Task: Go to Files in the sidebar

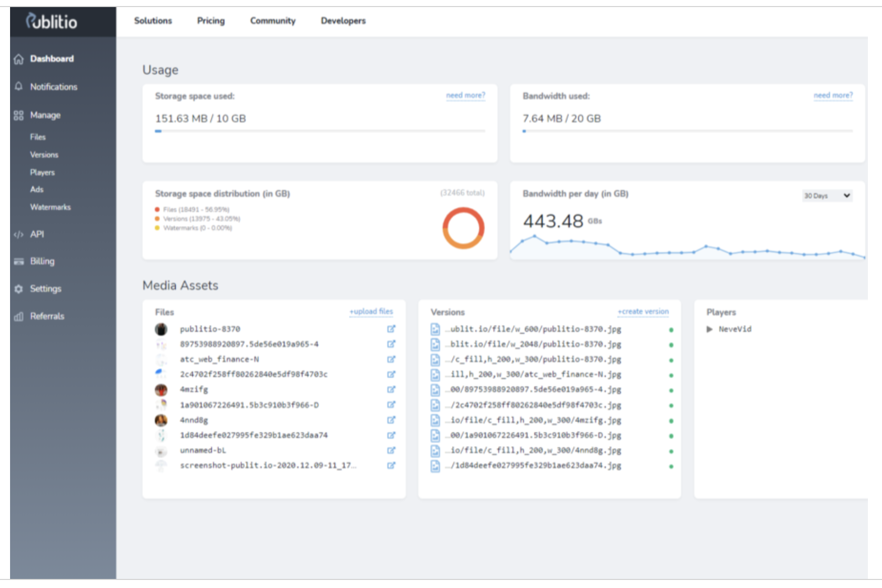Action: [x=38, y=137]
